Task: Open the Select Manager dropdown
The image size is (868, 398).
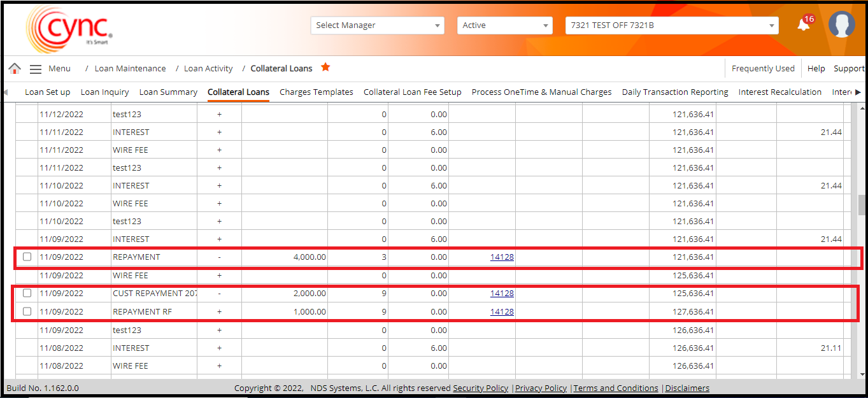Action: [x=377, y=25]
